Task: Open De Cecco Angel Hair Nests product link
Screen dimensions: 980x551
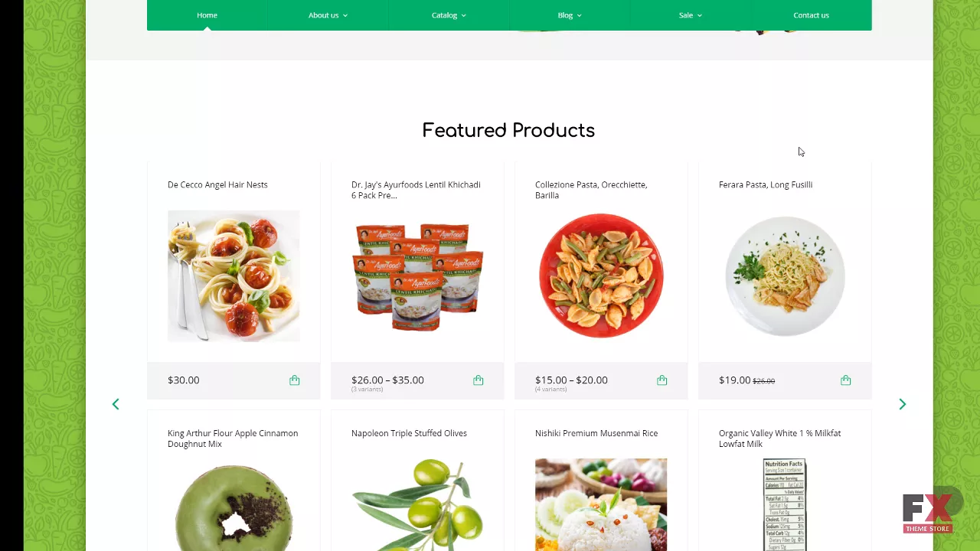Action: pos(217,184)
